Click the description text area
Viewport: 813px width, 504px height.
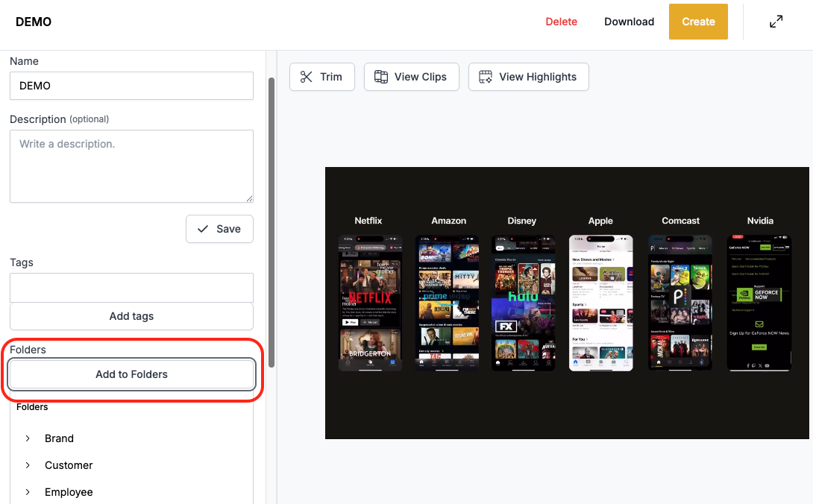pos(132,166)
